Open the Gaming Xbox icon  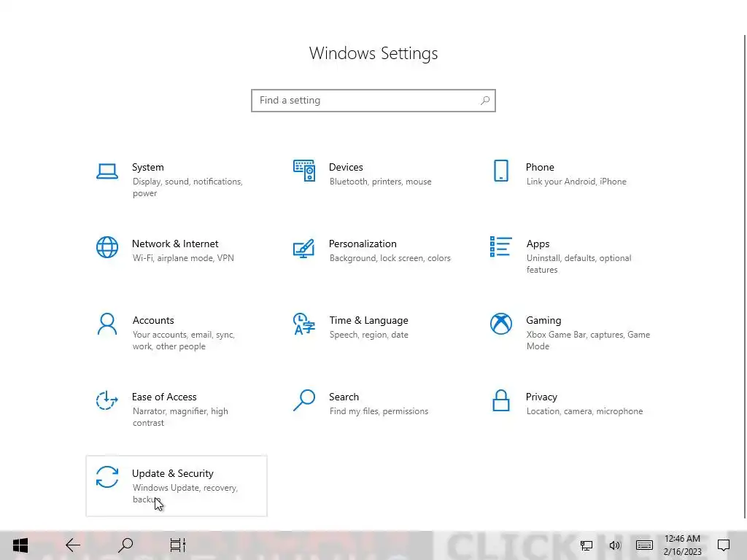pyautogui.click(x=500, y=324)
